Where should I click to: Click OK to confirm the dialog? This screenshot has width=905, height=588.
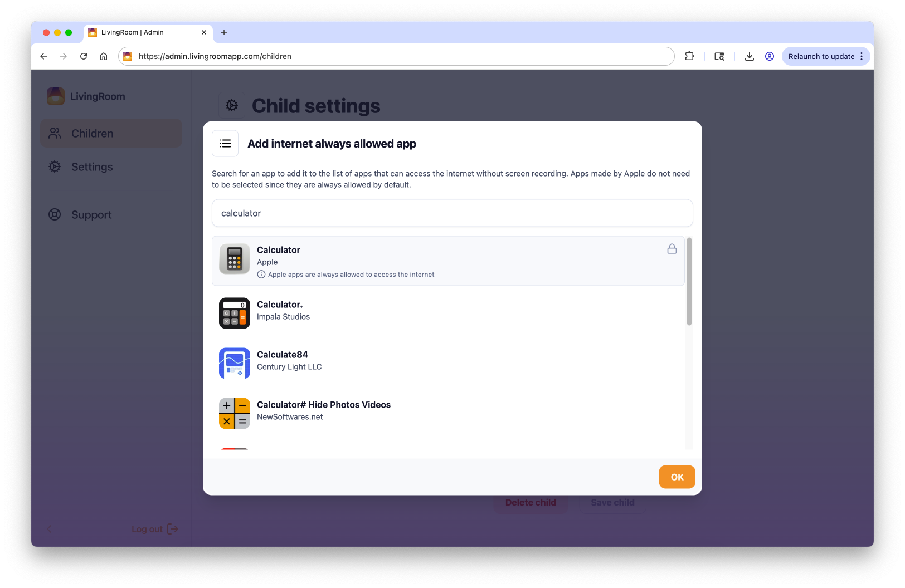[x=677, y=477]
